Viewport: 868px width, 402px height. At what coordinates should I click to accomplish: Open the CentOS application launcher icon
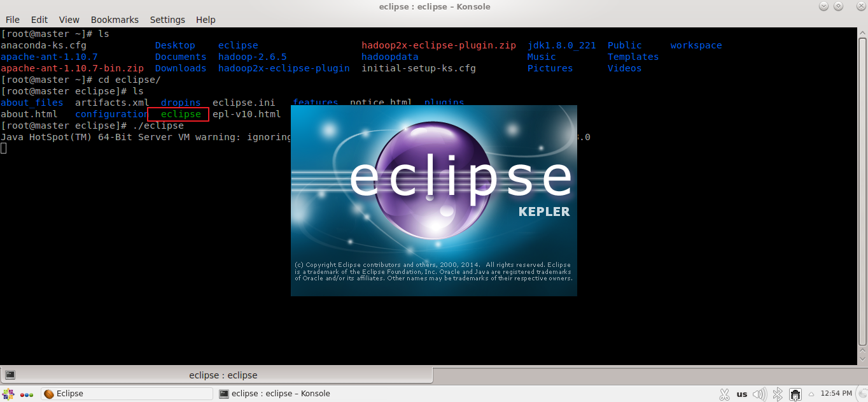point(8,394)
